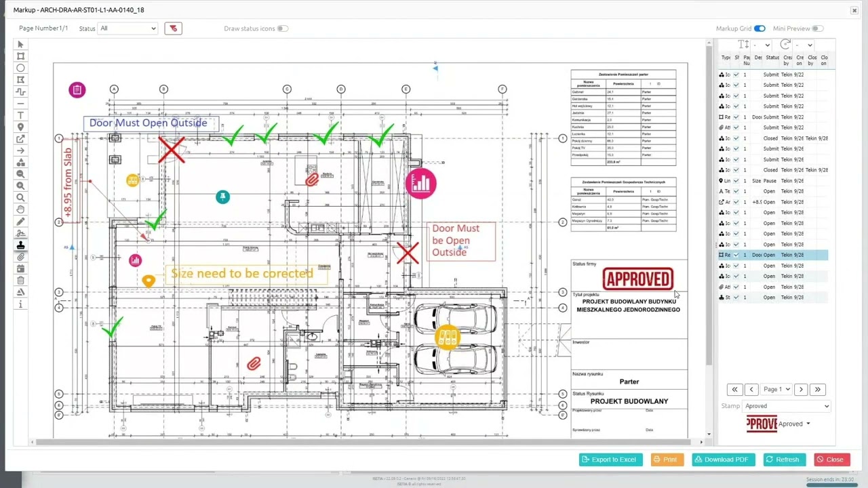Image resolution: width=868 pixels, height=488 pixels.
Task: Select the stamp tool in toolbar
Action: pos(20,245)
